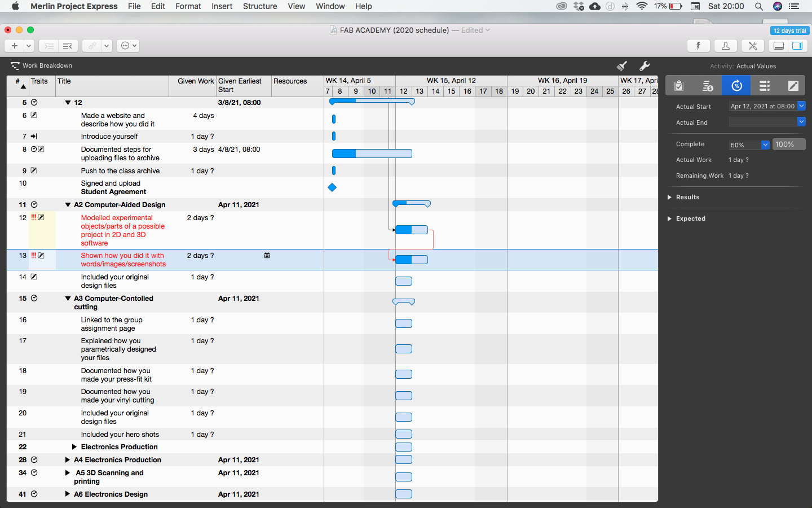The image size is (812, 508).
Task: Click the plus add-activity toolbar button
Action: click(15, 46)
